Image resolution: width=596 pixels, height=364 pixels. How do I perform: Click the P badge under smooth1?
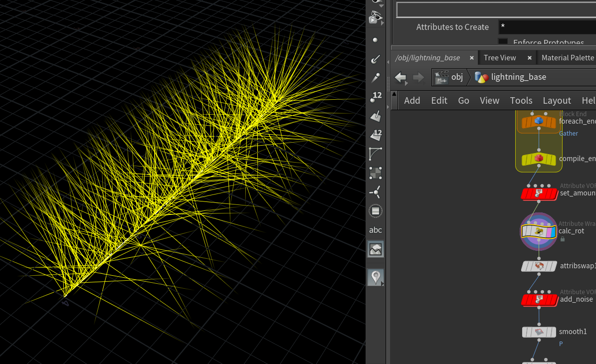[561, 344]
